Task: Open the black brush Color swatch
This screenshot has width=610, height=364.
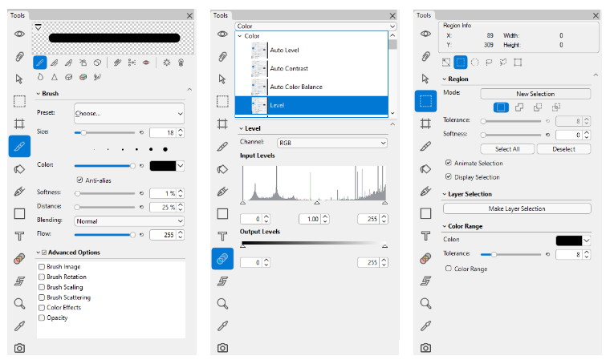Action: pyautogui.click(x=167, y=166)
